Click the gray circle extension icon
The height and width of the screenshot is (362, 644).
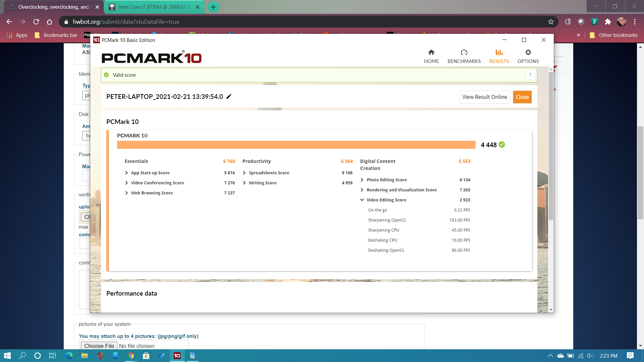coord(581,22)
